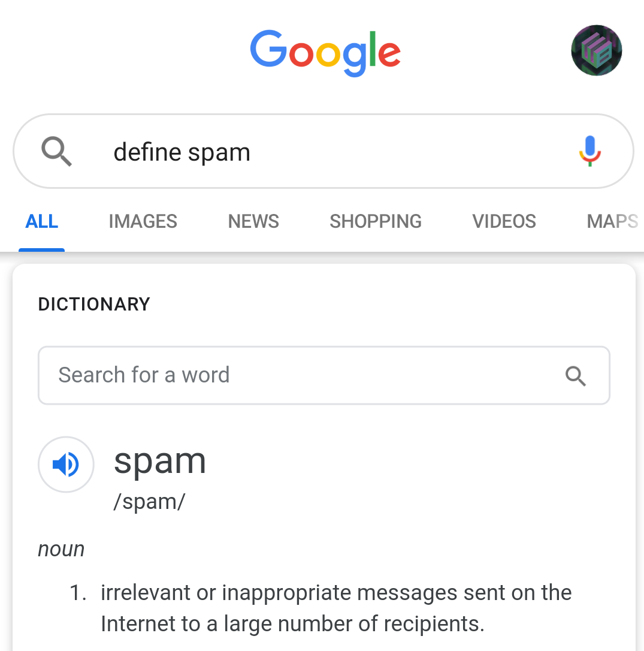Open the SHOPPING tab
The width and height of the screenshot is (644, 651).
(376, 221)
